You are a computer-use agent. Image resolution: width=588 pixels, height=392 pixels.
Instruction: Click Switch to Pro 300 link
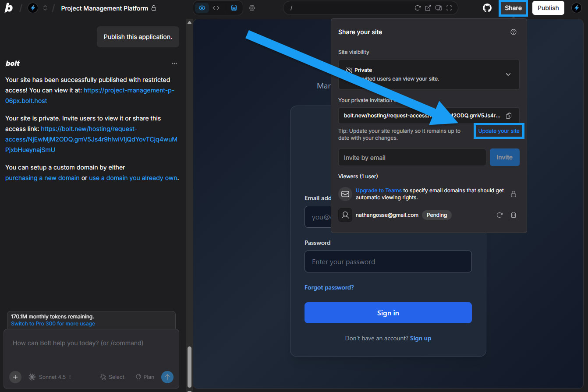click(x=53, y=324)
